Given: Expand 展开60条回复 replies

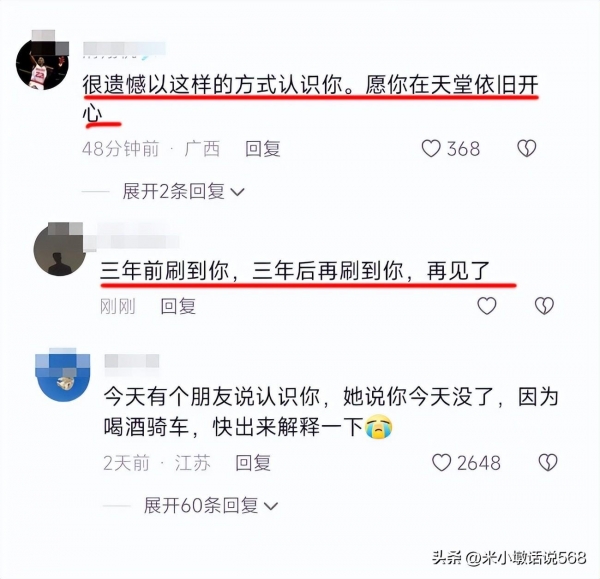Looking at the screenshot, I should point(210,506).
